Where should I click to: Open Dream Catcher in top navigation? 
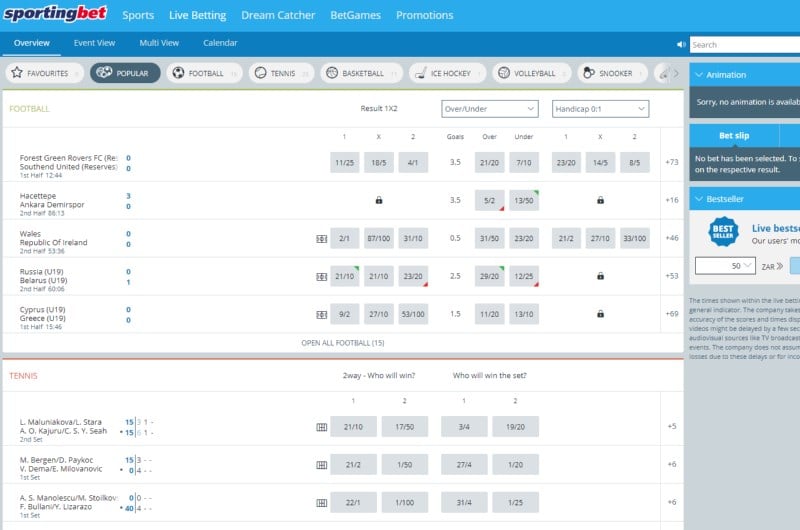coord(278,15)
